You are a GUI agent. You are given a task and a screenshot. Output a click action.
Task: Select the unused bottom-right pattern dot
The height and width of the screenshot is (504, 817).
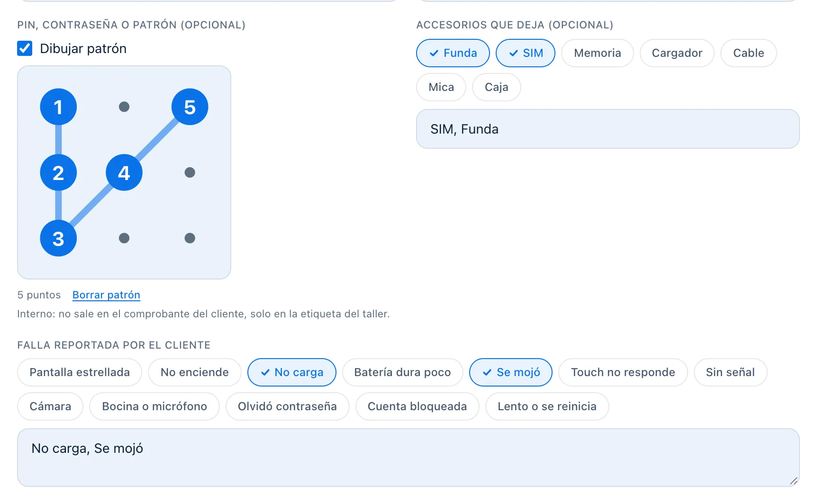(190, 238)
